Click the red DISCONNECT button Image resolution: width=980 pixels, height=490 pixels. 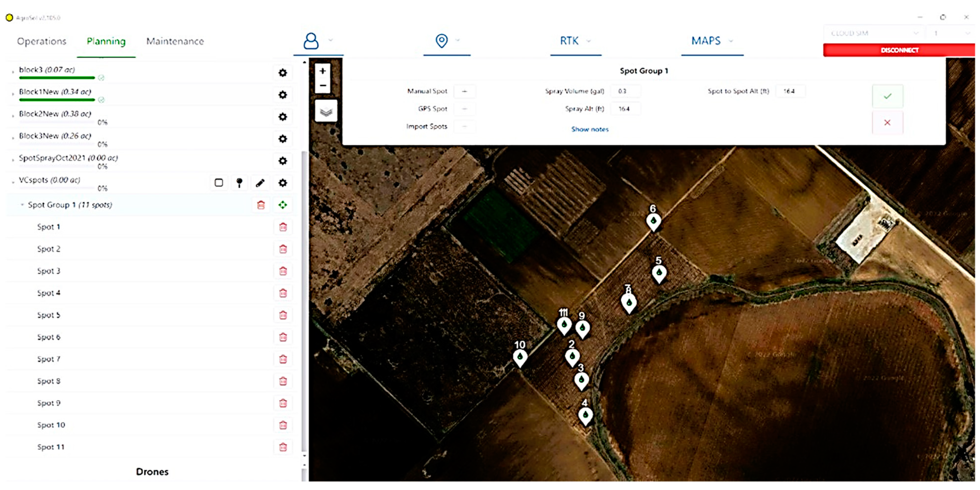pyautogui.click(x=899, y=50)
